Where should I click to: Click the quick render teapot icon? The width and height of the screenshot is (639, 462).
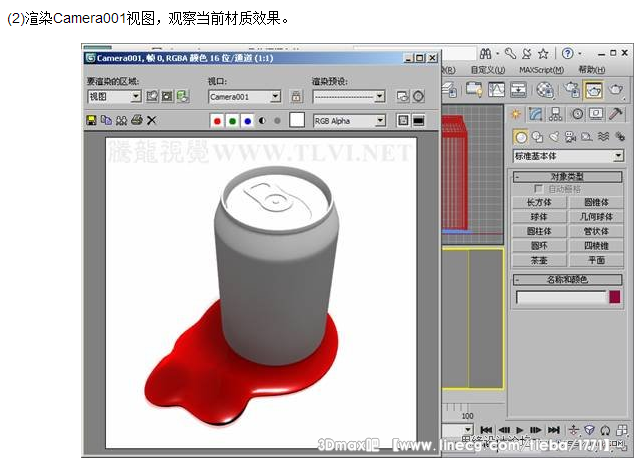click(616, 90)
